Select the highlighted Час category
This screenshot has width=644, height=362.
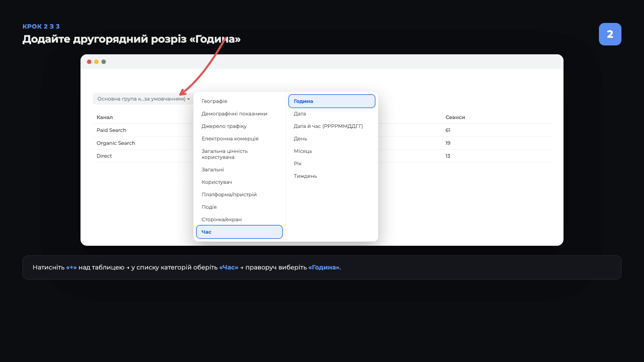[x=239, y=232]
